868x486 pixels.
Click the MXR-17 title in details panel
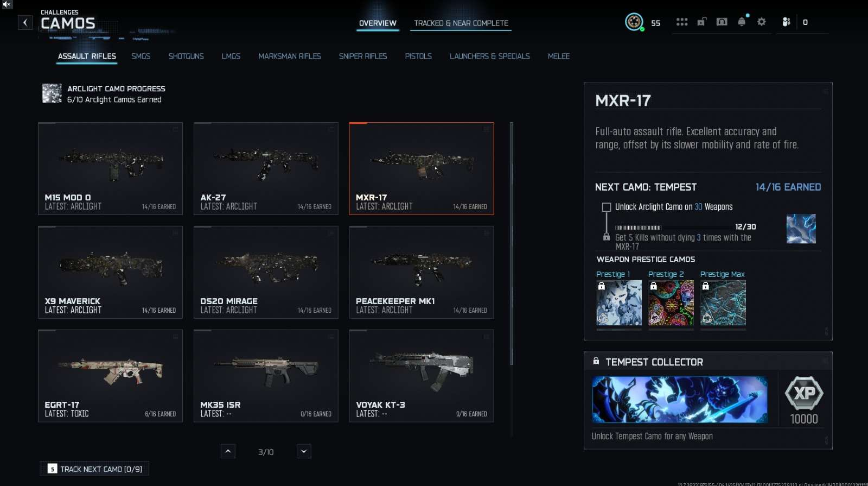point(623,100)
